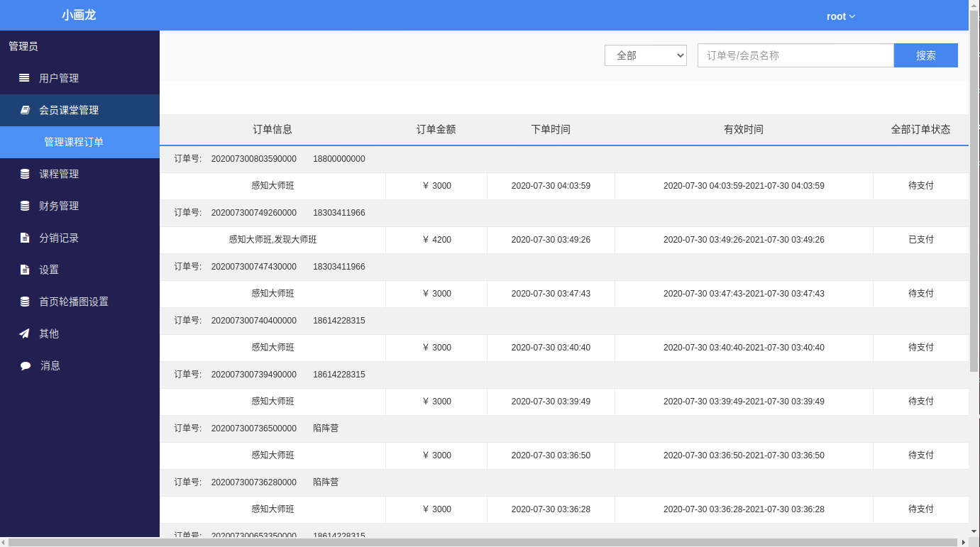The width and height of the screenshot is (980, 547).
Task: Click the chat bubble icon beside 消息
Action: coord(26,365)
